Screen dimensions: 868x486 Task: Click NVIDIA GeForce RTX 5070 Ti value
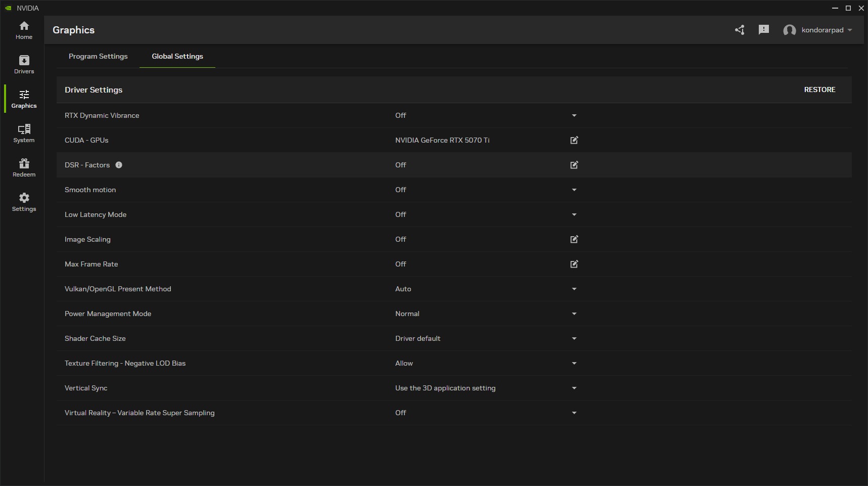point(442,140)
